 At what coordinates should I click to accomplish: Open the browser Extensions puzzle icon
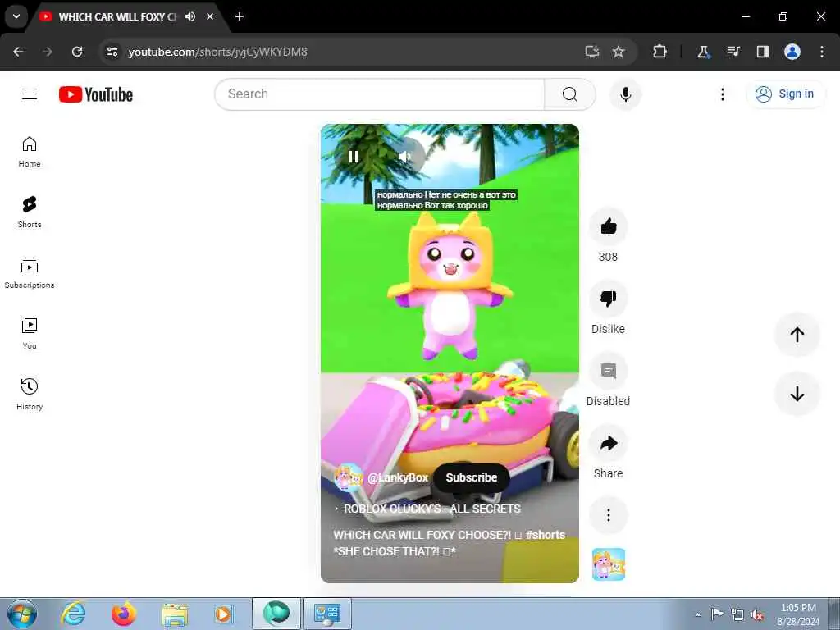click(x=660, y=52)
